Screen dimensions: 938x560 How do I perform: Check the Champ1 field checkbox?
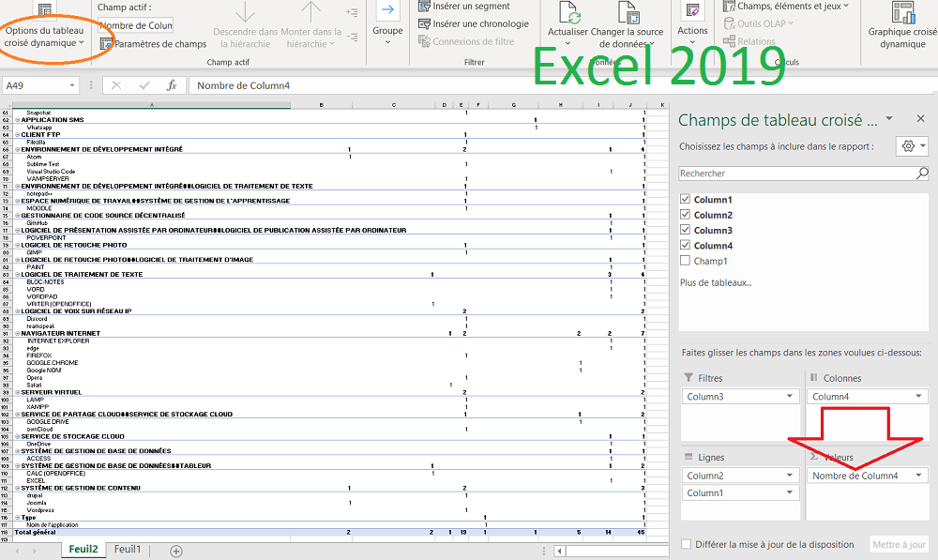tap(685, 261)
